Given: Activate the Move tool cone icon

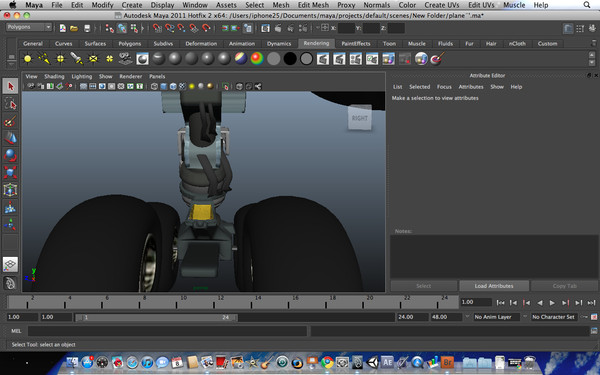Looking at the screenshot, I should point(10,138).
